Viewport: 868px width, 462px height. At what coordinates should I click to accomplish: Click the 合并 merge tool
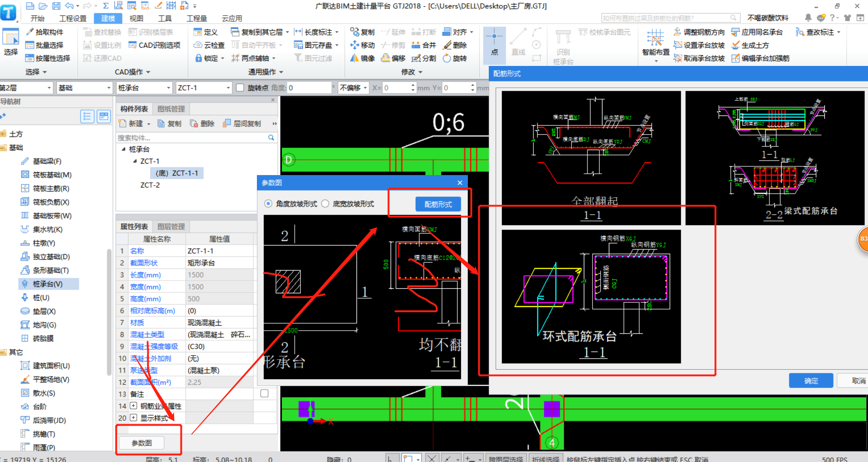[x=424, y=45]
